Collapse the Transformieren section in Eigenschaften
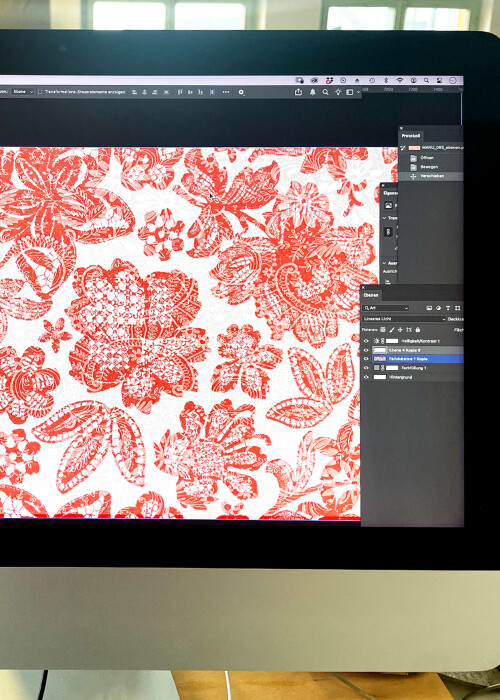 pos(385,218)
